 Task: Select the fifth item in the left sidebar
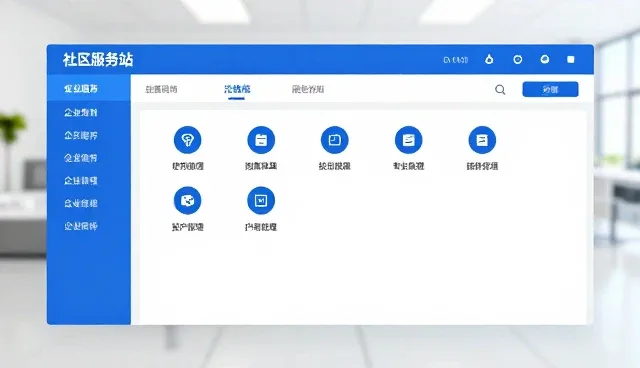[x=81, y=180]
